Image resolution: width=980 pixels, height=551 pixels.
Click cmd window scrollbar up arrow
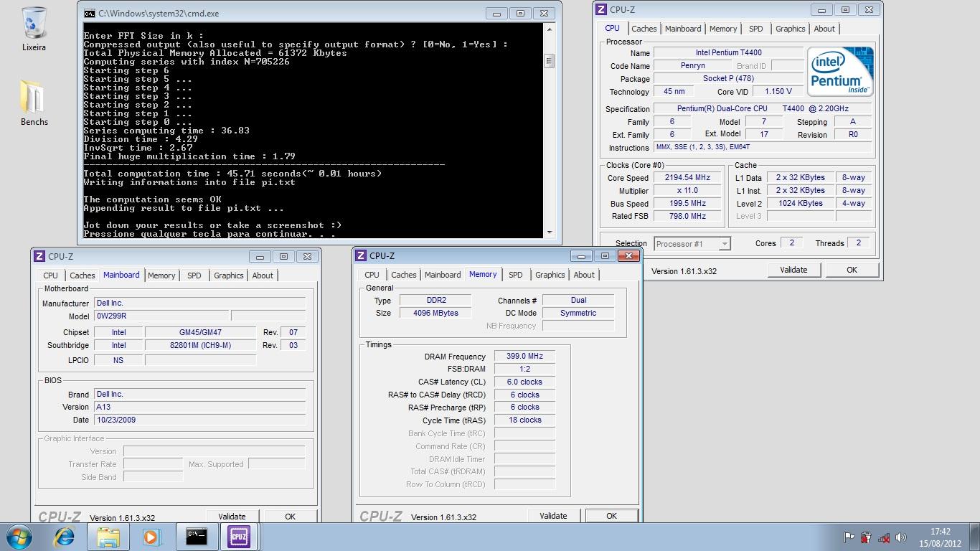[x=550, y=29]
